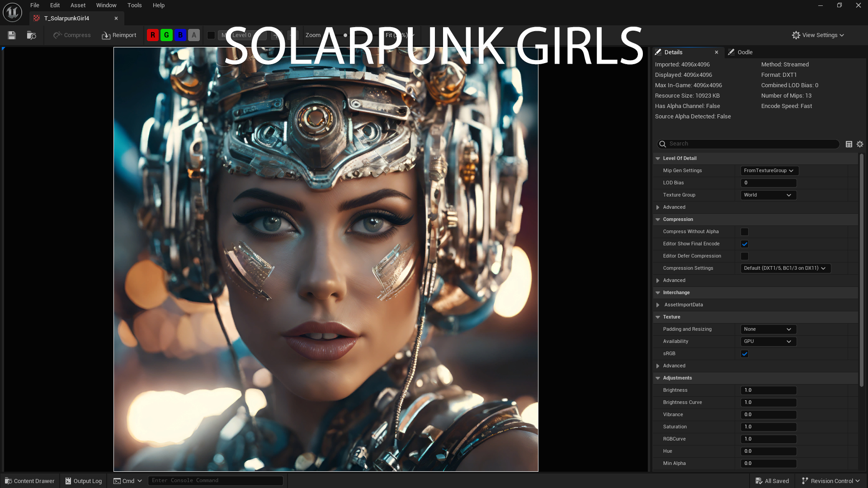Click the RGBCurve value field
868x488 pixels.
click(x=769, y=439)
